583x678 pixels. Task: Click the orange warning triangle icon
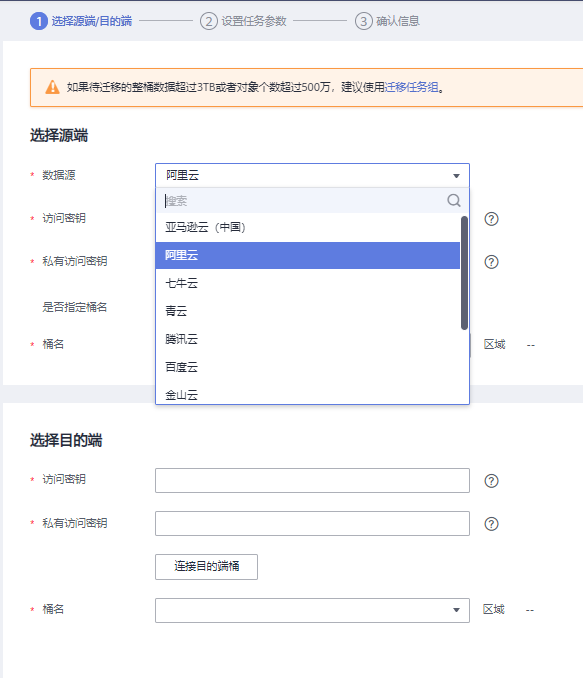(52, 87)
